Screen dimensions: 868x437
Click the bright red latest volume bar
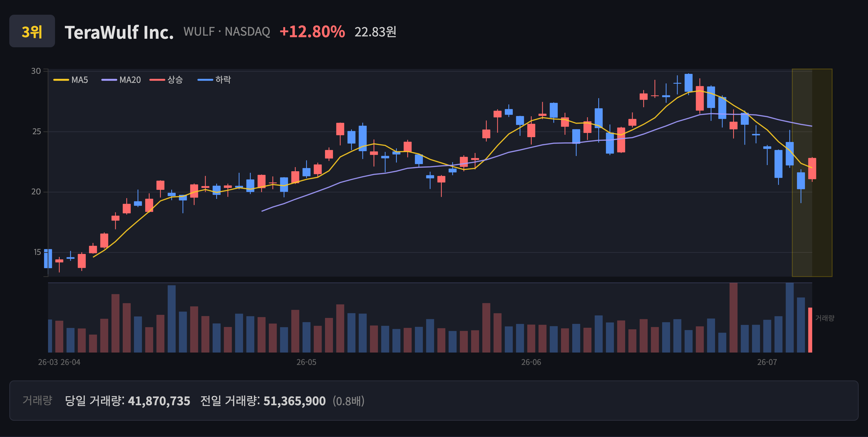pyautogui.click(x=810, y=330)
